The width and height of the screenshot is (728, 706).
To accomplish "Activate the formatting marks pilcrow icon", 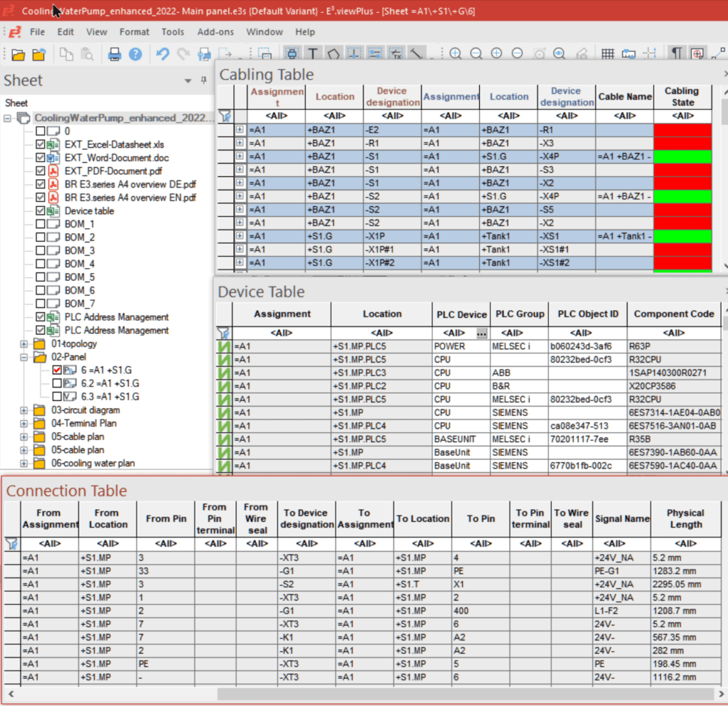I will [677, 53].
